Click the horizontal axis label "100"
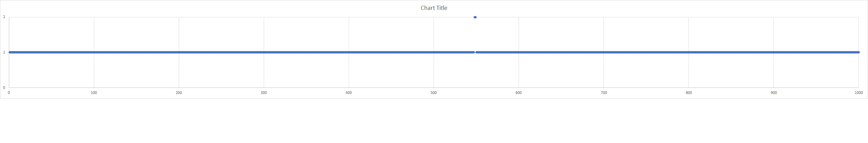The height and width of the screenshot is (143, 868). (x=94, y=93)
